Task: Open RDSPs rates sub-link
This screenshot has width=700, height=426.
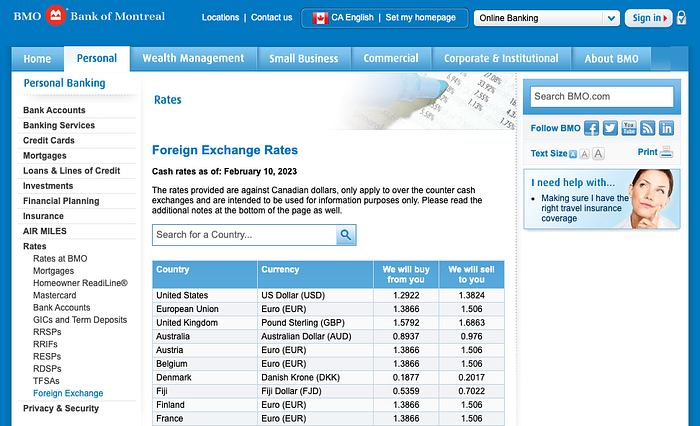Action: (x=47, y=369)
